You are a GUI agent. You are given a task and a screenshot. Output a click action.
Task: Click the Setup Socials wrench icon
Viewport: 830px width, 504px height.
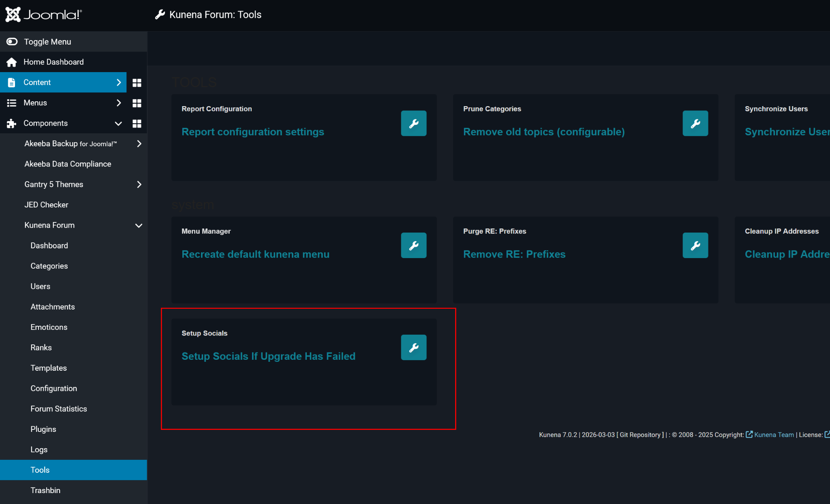pyautogui.click(x=413, y=347)
